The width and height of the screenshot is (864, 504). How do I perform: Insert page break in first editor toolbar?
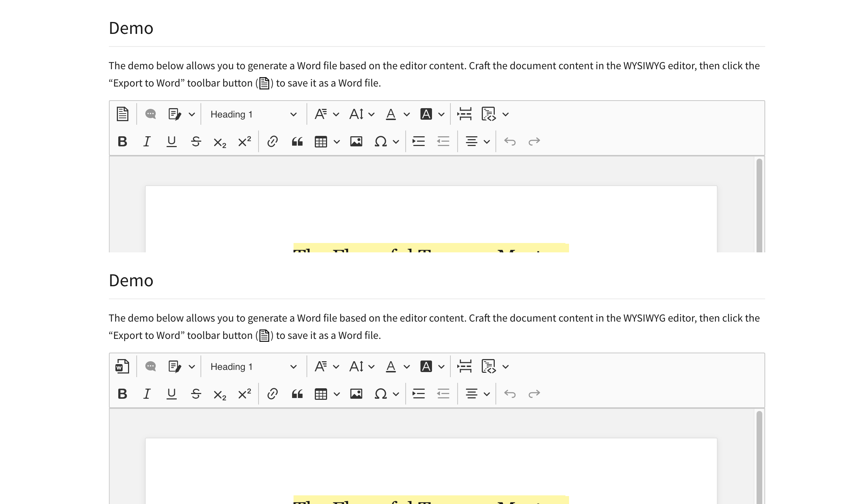pyautogui.click(x=464, y=114)
